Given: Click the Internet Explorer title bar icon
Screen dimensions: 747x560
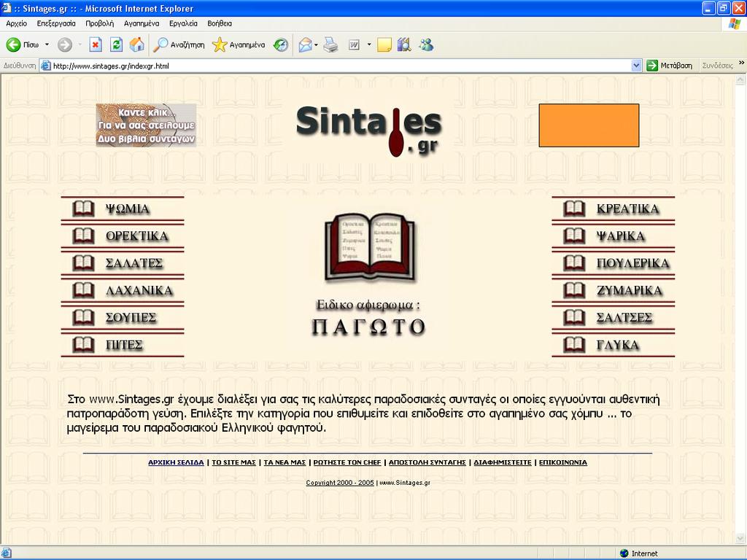Looking at the screenshot, I should coord(7,8).
